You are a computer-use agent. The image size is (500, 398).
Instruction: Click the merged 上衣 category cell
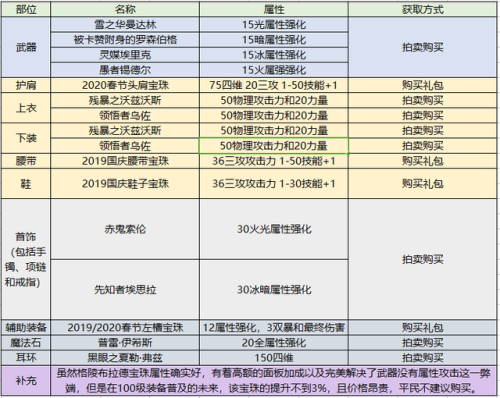pos(26,108)
